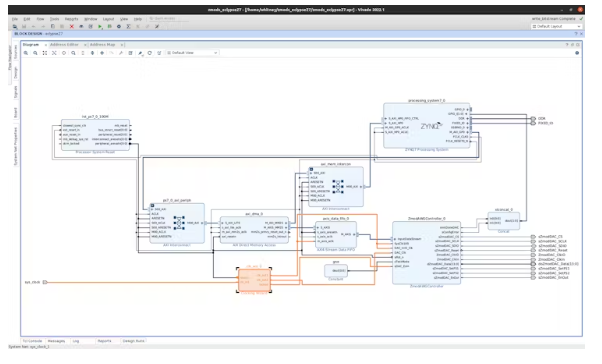Expand the ps7_0_axi_periph block plus toggle
The height and width of the screenshot is (364, 602).
click(x=152, y=205)
